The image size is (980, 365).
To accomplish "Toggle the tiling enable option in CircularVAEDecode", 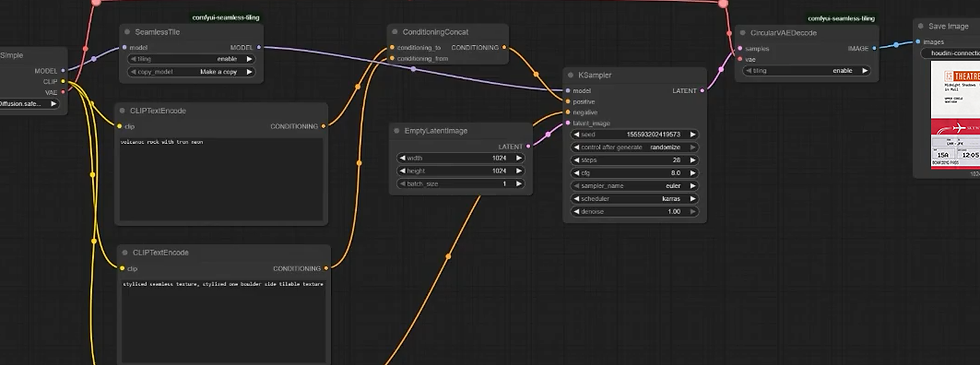I will pyautogui.click(x=806, y=71).
